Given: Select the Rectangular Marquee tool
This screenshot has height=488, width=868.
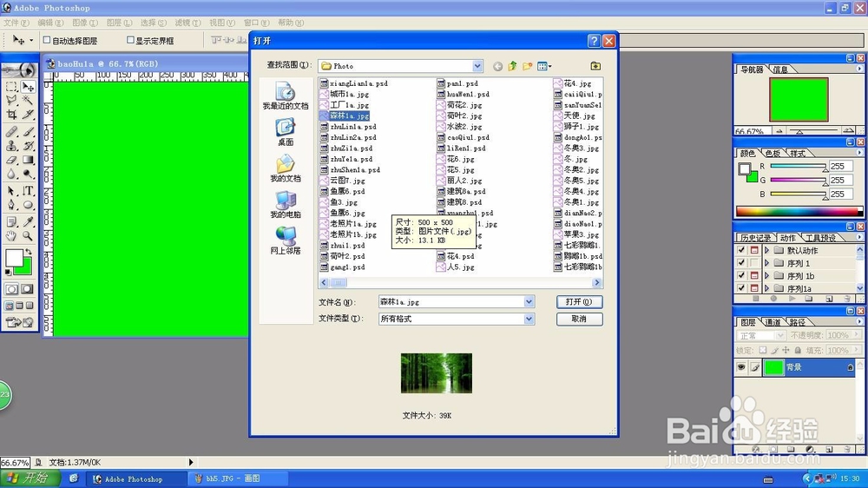Looking at the screenshot, I should (11, 87).
